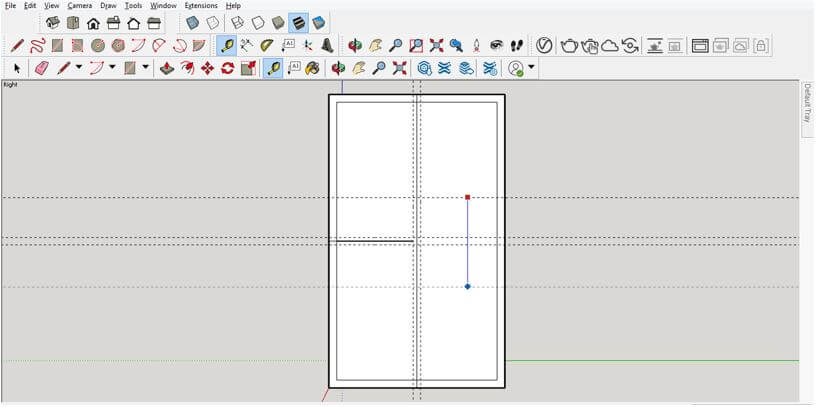Enable Shaded face style
Screen dimensions: 816x407
[278, 23]
